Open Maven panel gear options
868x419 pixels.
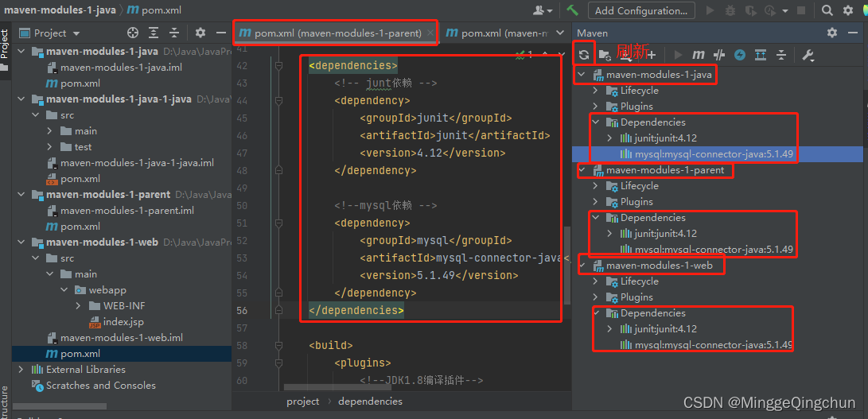coord(832,33)
